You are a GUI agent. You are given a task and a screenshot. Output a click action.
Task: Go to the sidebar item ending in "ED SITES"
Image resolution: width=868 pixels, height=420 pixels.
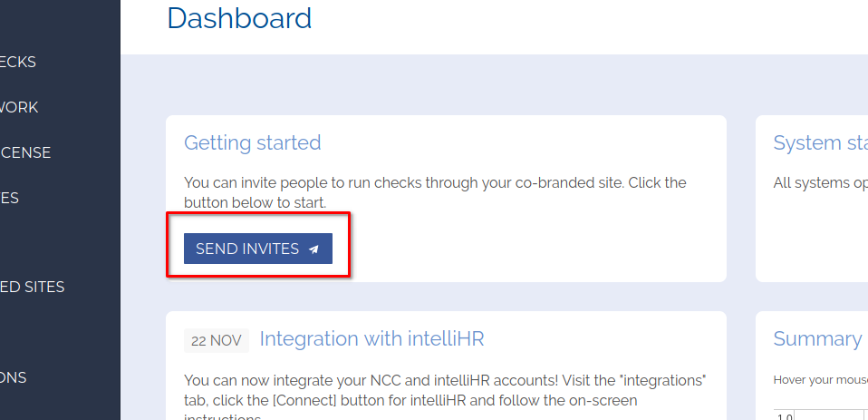click(32, 287)
